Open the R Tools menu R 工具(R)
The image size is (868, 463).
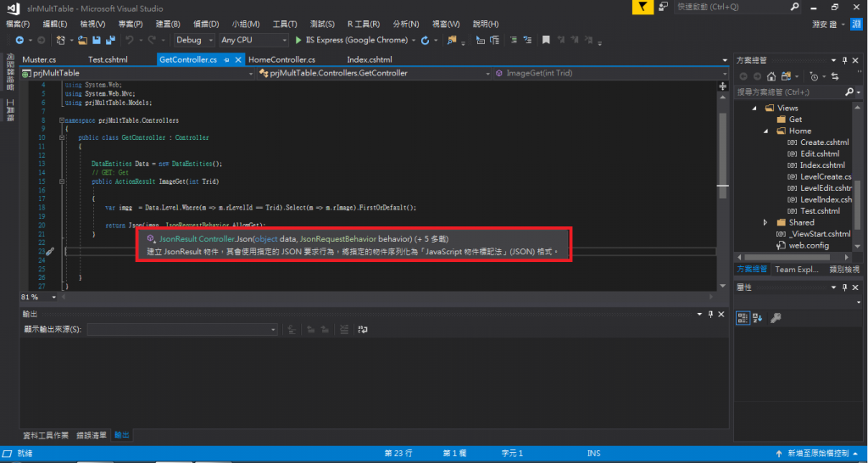363,25
